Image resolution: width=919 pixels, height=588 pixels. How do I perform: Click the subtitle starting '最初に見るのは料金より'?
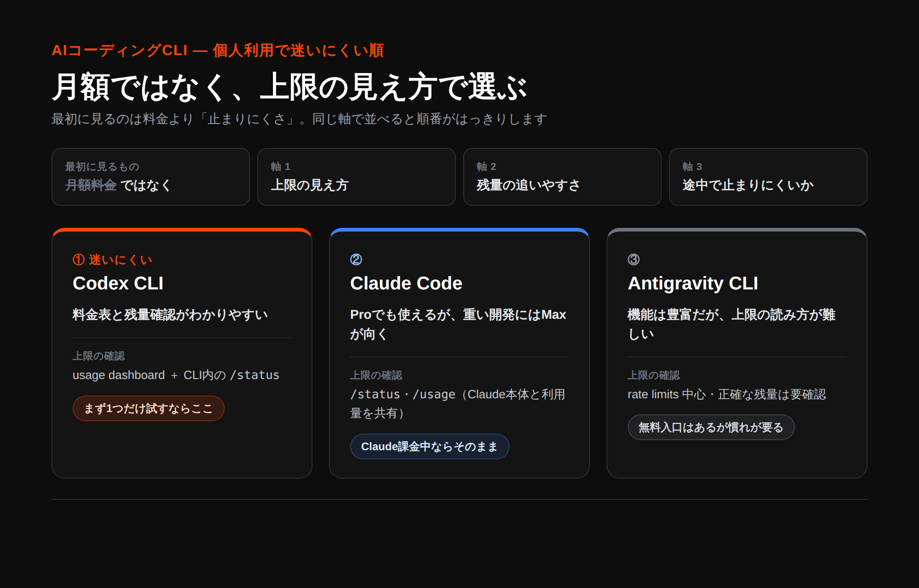pos(299,119)
